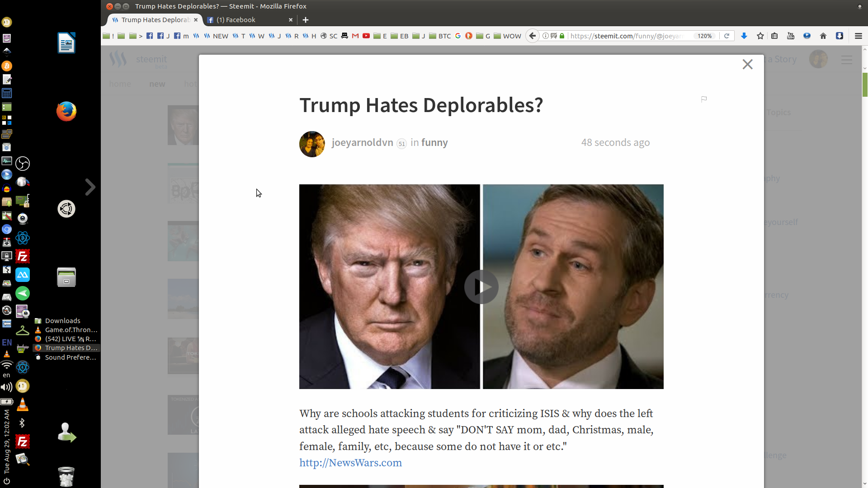868x488 pixels.
Task: Open OBS Studio from the panel
Action: click(23, 164)
